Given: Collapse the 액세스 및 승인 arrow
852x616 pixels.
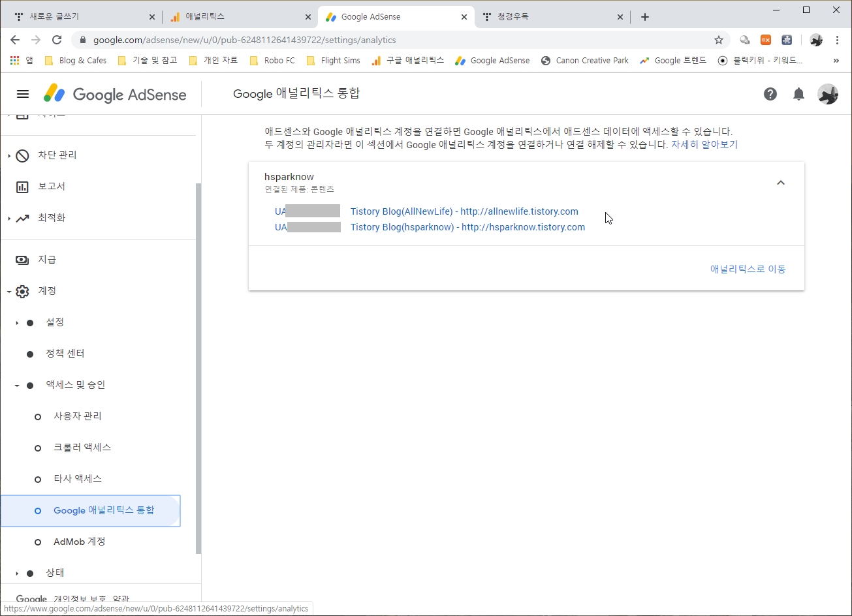Looking at the screenshot, I should [x=17, y=385].
